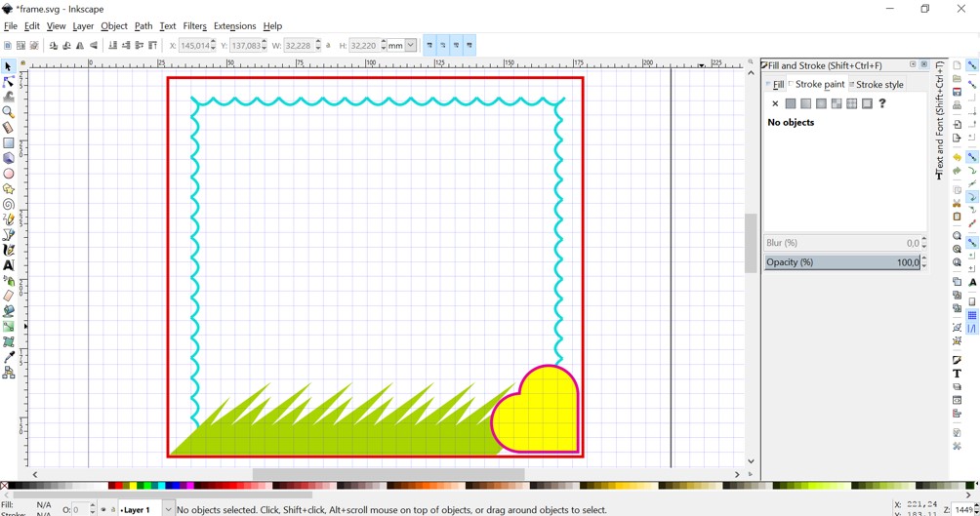980x516 pixels.
Task: Click Redo green arrow icon
Action: click(x=957, y=171)
